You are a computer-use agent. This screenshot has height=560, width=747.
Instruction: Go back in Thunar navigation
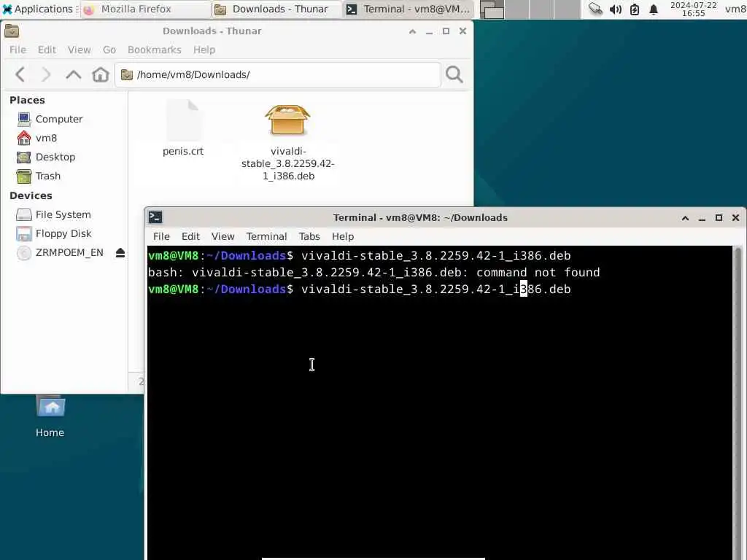click(x=20, y=74)
